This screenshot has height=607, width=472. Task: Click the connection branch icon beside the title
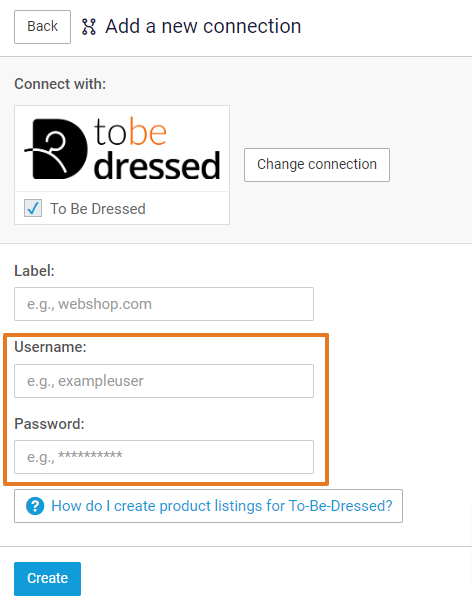coord(89,27)
